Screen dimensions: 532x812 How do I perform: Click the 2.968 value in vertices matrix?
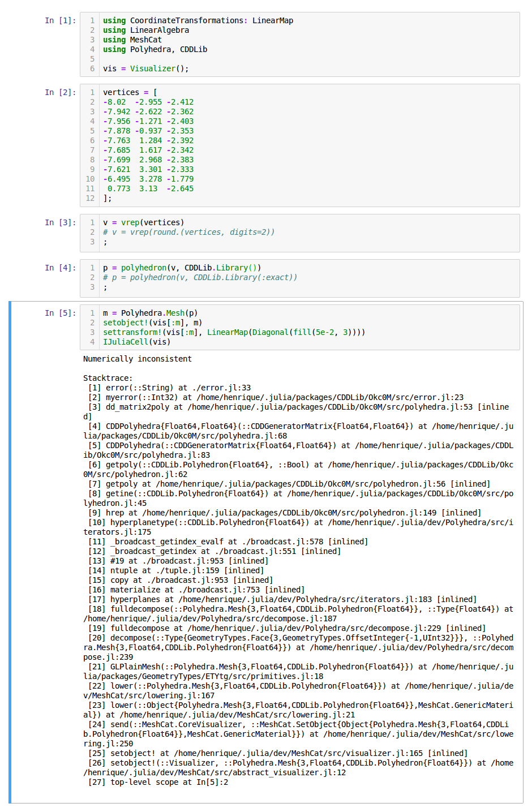click(x=151, y=160)
